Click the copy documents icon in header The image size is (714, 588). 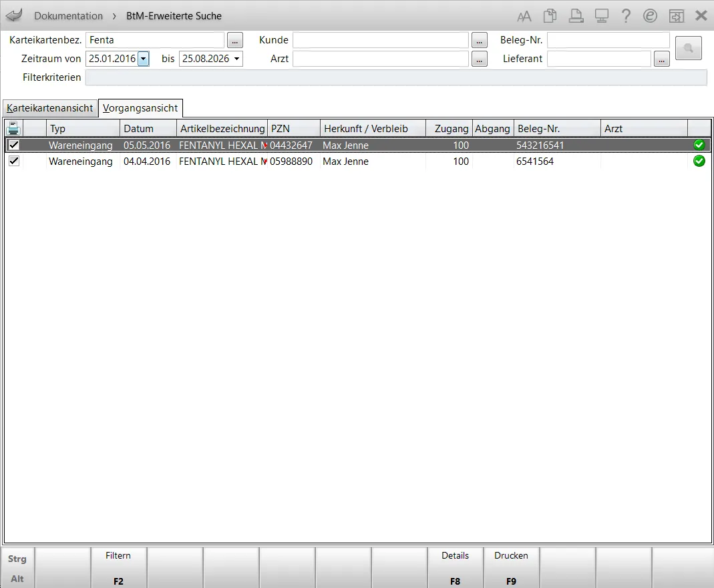[550, 16]
